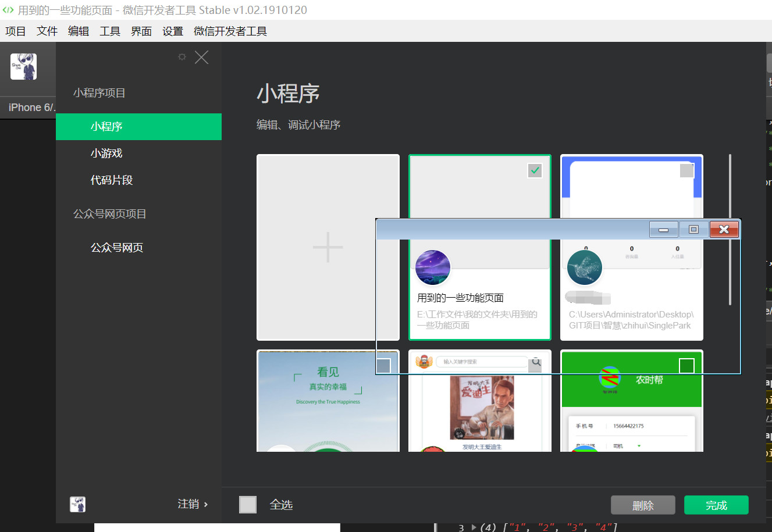Click 注销 to log out

pos(193,504)
